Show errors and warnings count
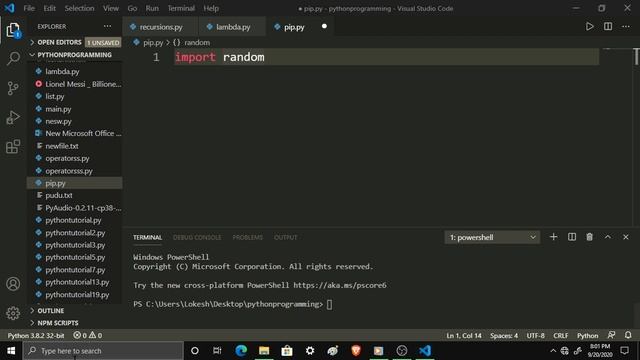This screenshot has height=360, width=640. click(87, 336)
